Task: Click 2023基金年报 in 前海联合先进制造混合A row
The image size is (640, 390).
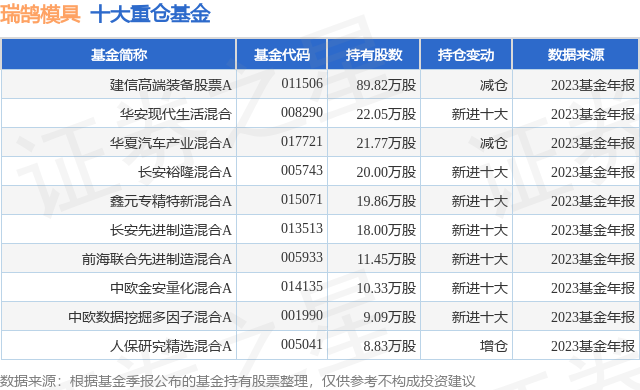Action: click(593, 259)
